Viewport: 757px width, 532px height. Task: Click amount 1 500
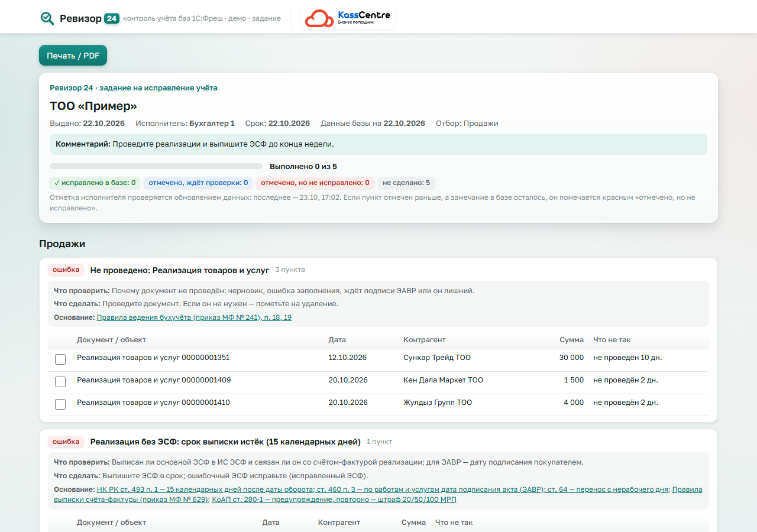(574, 380)
